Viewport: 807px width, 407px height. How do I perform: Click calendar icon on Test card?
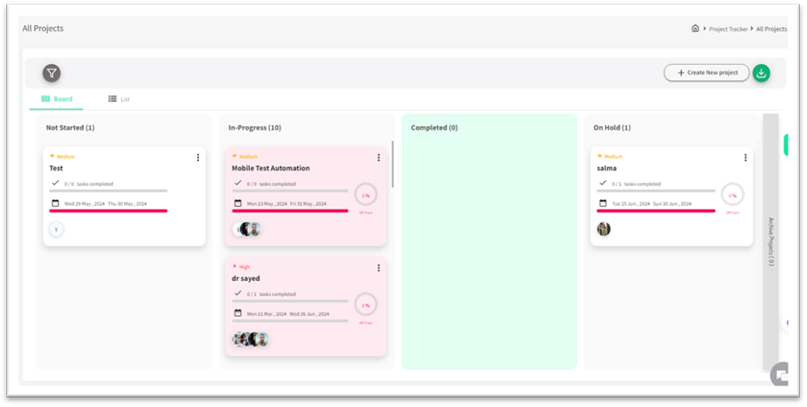pos(55,203)
